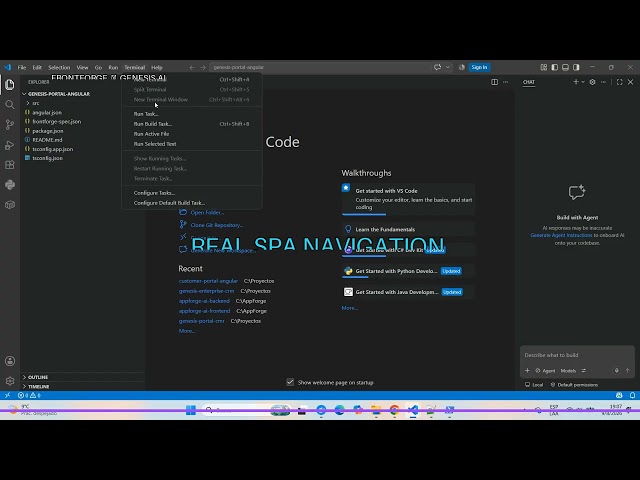Open the README.md file in Explorer
640x480 pixels.
[47, 140]
